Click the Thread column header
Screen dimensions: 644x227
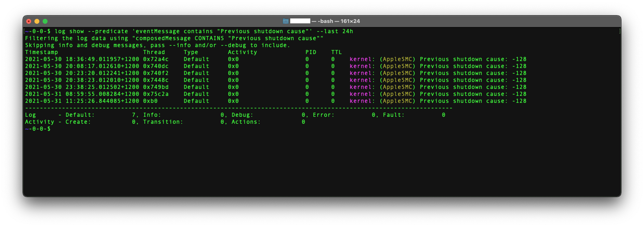tap(154, 52)
